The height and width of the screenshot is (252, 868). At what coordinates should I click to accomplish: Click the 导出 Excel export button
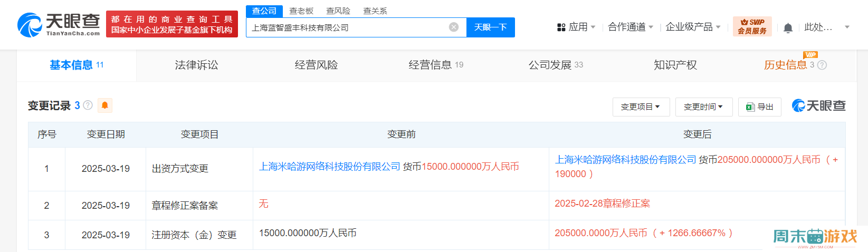point(759,107)
